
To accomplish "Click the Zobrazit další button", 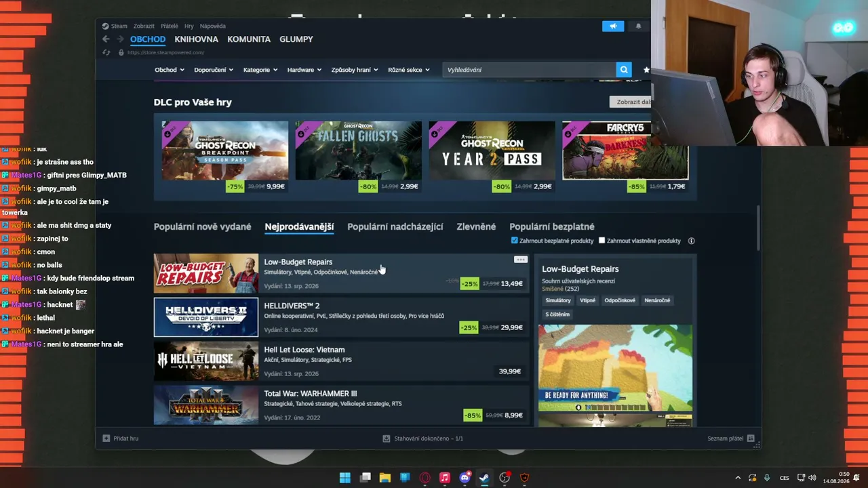I will tap(630, 102).
